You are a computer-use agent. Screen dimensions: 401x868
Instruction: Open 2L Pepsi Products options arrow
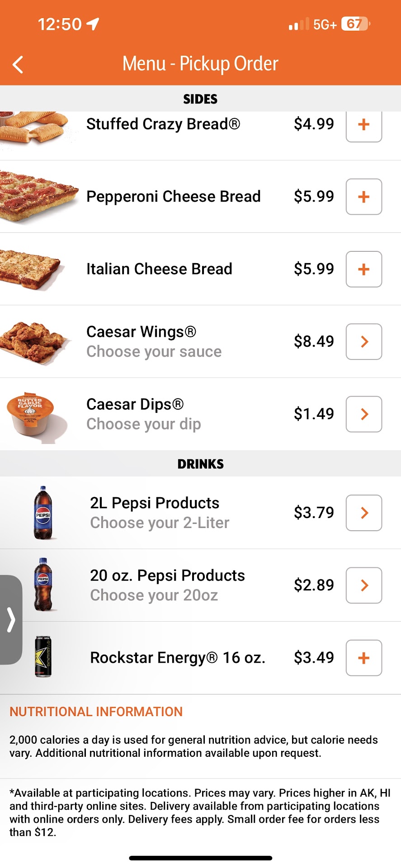tap(363, 513)
